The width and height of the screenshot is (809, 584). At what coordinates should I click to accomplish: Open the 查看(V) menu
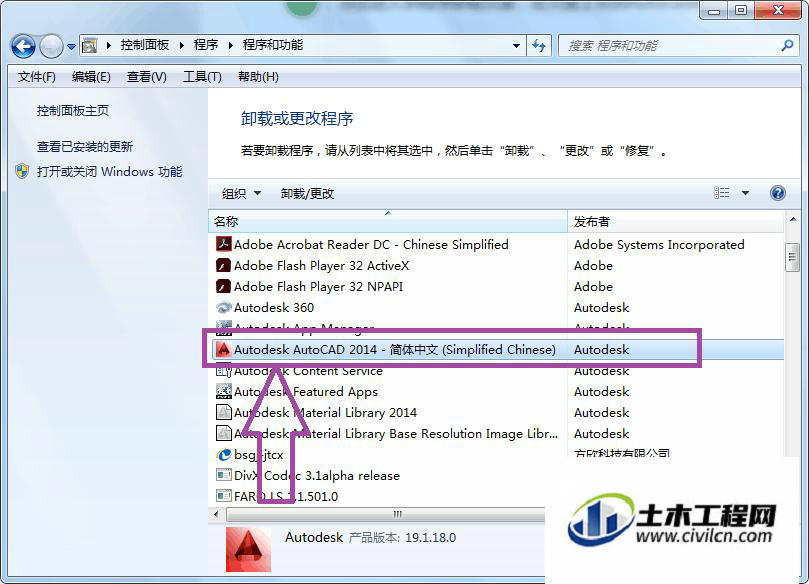(x=147, y=77)
